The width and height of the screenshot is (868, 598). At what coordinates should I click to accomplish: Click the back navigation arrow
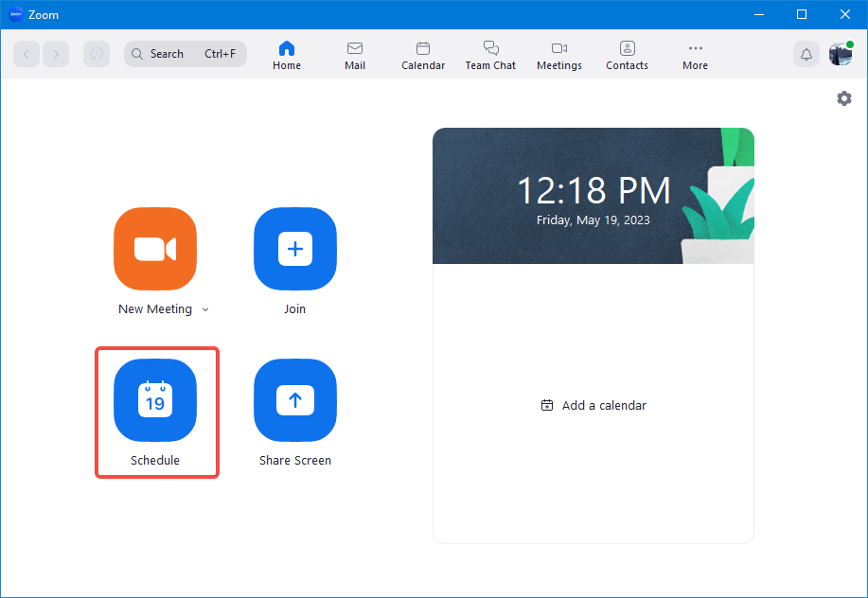[26, 54]
